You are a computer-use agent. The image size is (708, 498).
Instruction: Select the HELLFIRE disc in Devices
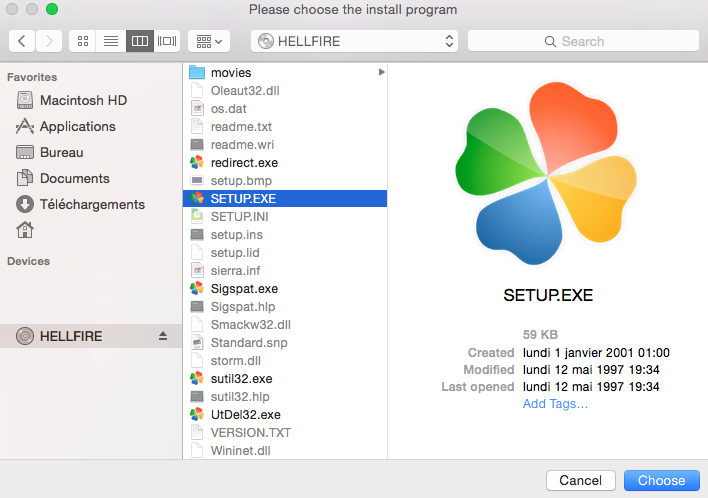[90, 336]
